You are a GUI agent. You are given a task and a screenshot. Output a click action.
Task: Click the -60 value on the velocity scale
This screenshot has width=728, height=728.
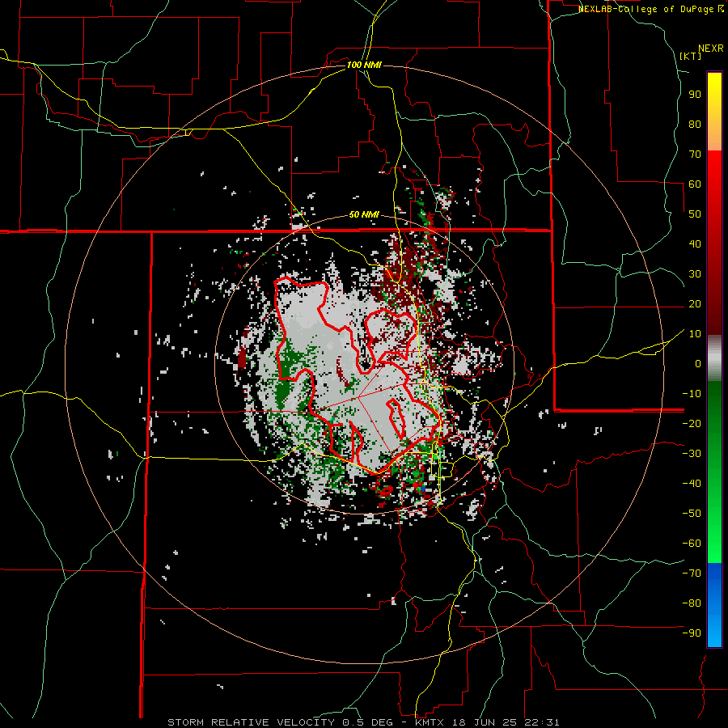[692, 544]
